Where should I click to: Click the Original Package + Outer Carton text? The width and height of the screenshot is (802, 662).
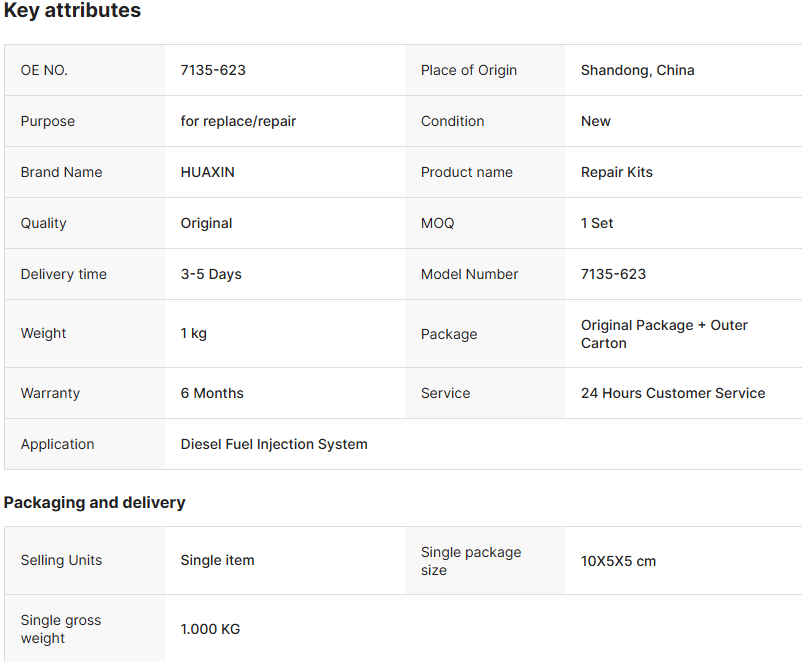pyautogui.click(x=664, y=334)
